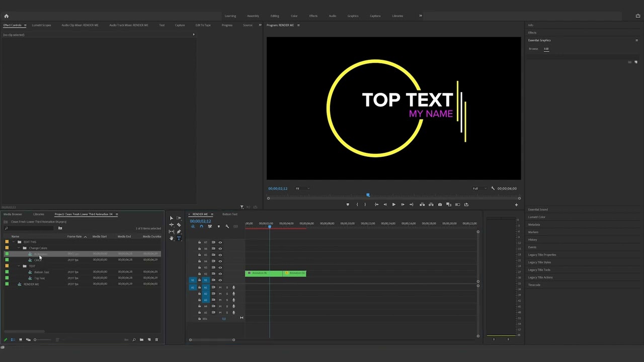Pick the Razor tool
644x362 pixels.
[179, 225]
